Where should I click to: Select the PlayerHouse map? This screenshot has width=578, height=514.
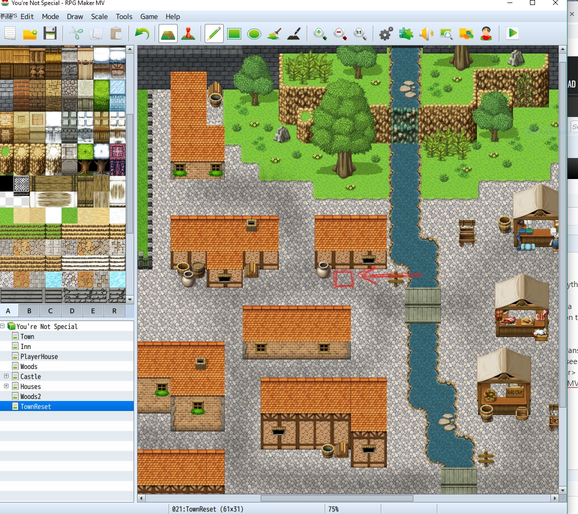tap(39, 357)
